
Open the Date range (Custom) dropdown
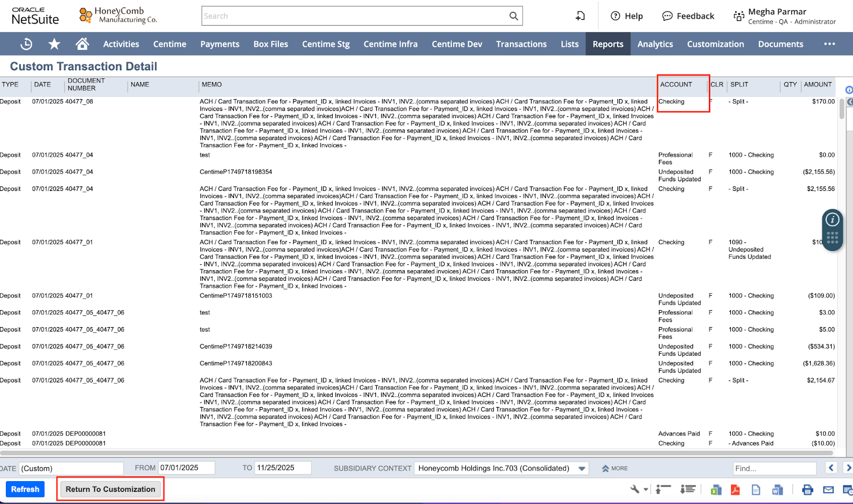(x=71, y=468)
